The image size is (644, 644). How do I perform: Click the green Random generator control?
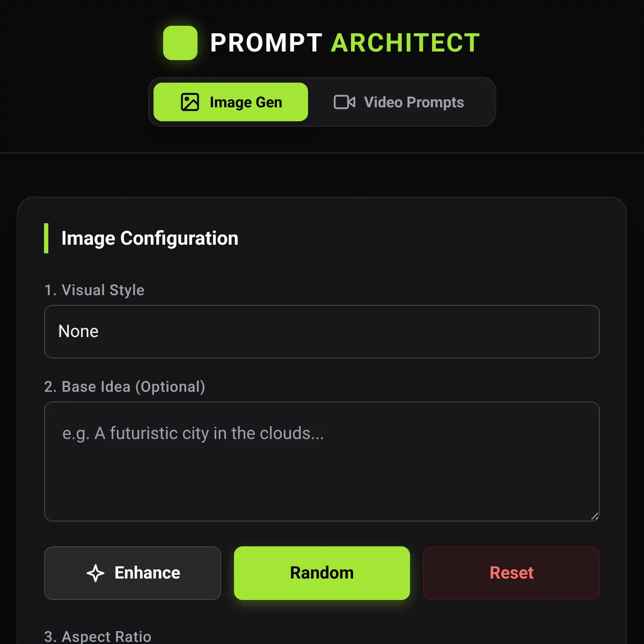pos(321,573)
